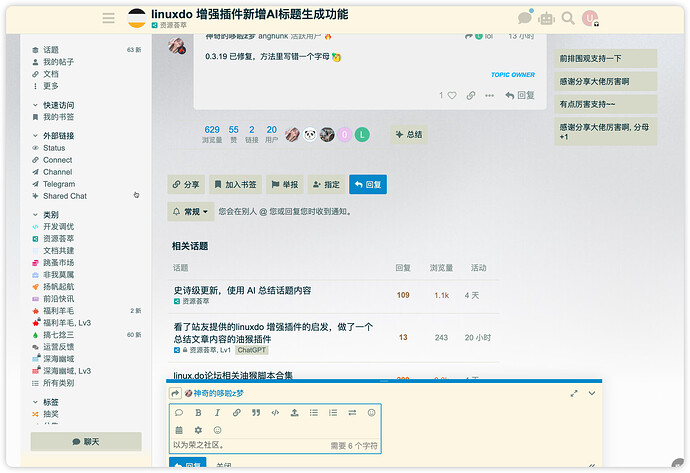This screenshot has height=473, width=690.
Task: Click the speech bubble icon in composer toolbar
Action: tap(179, 413)
